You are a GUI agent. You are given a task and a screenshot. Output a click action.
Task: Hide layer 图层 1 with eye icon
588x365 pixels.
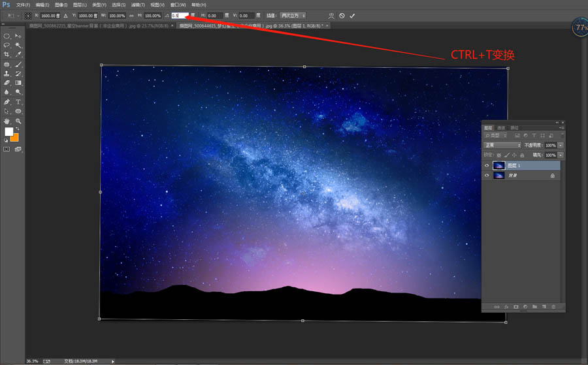487,166
